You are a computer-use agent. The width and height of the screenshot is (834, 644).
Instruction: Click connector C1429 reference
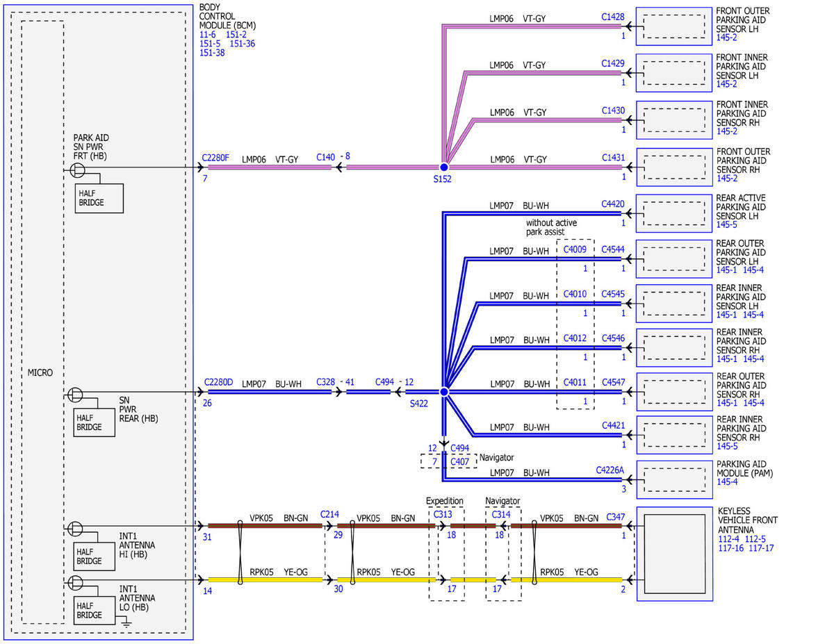point(613,63)
